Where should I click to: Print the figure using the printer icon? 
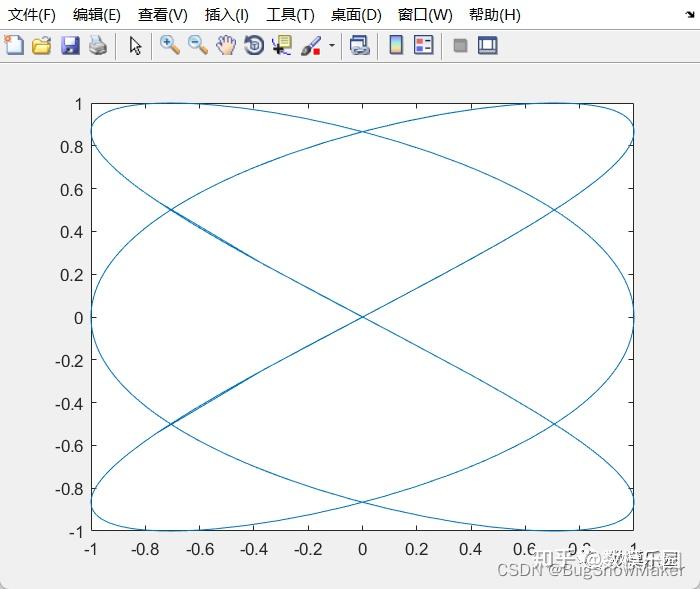pyautogui.click(x=98, y=46)
